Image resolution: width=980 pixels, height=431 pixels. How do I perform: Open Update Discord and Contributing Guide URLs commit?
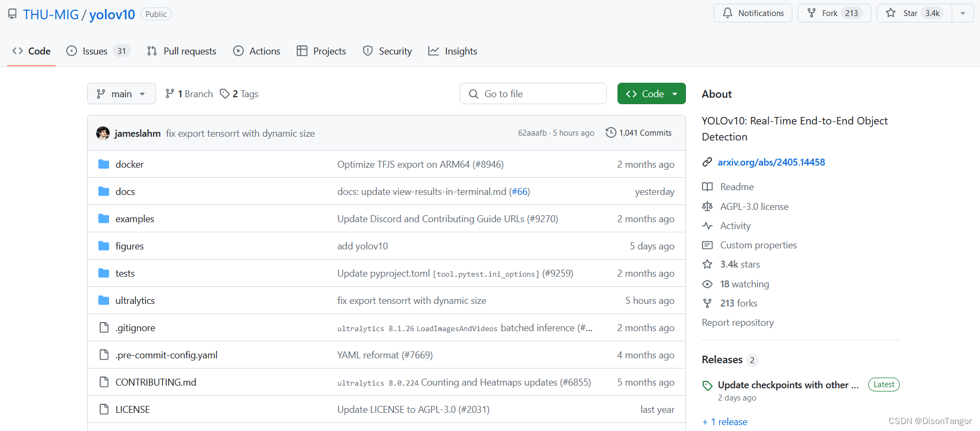[x=447, y=219]
